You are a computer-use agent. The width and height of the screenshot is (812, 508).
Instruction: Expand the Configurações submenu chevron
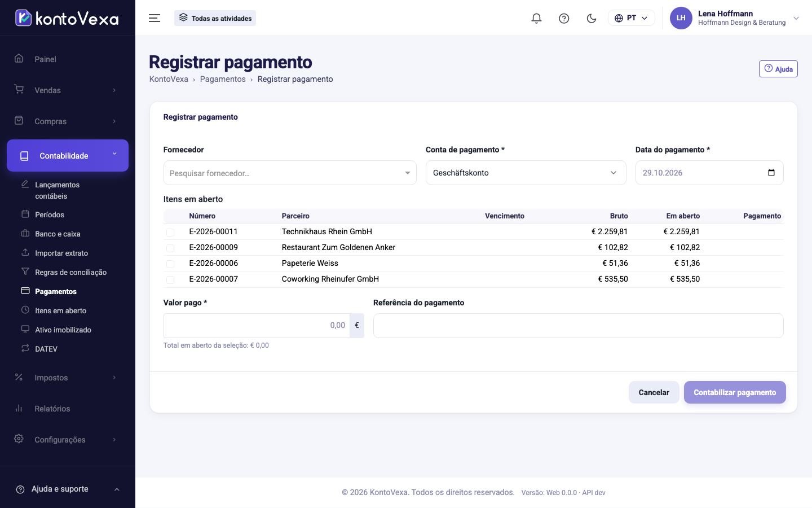[x=114, y=440]
